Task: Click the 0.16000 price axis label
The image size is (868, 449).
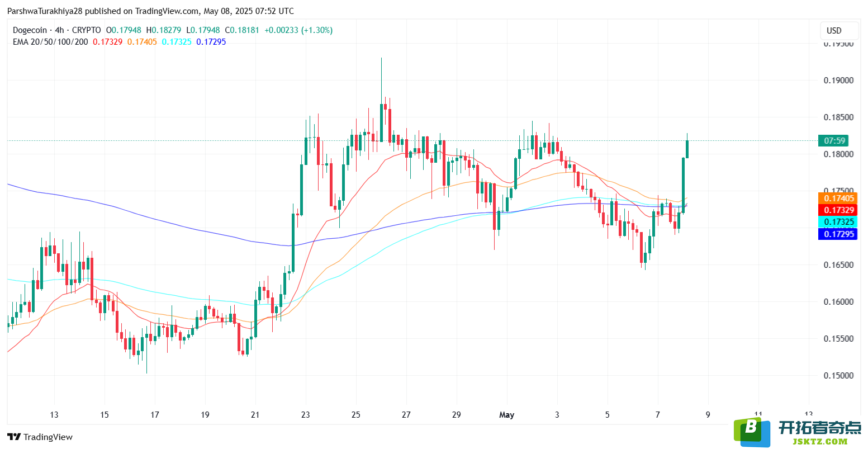Action: [838, 301]
